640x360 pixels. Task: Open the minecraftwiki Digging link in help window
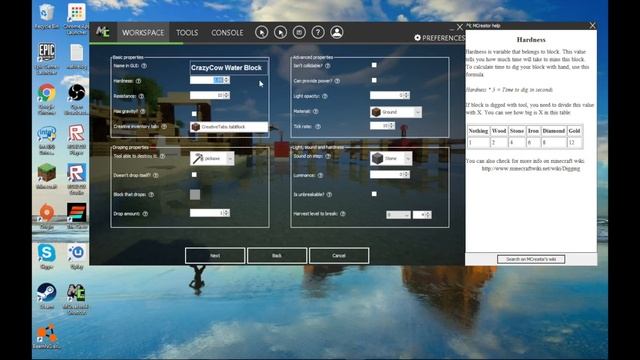[x=531, y=169]
